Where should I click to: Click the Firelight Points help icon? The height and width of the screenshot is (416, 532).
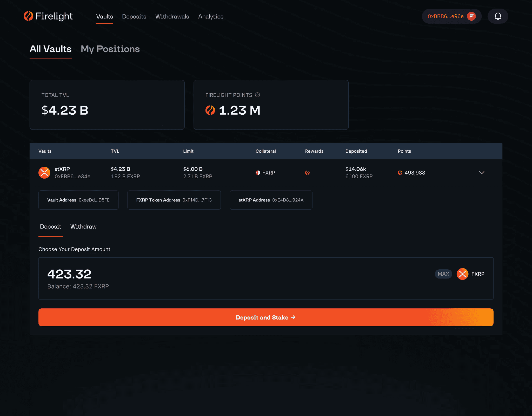257,95
